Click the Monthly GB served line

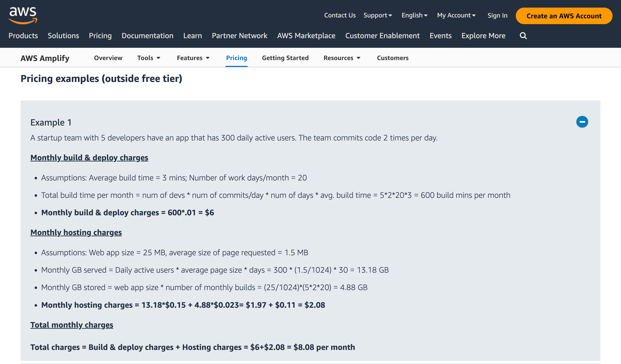pyautogui.click(x=215, y=270)
